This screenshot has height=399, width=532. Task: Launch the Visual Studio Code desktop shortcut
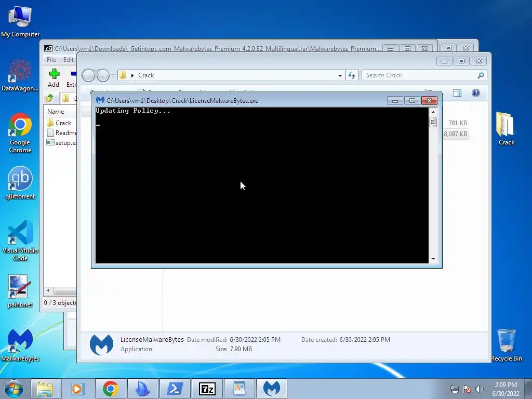[20, 240]
